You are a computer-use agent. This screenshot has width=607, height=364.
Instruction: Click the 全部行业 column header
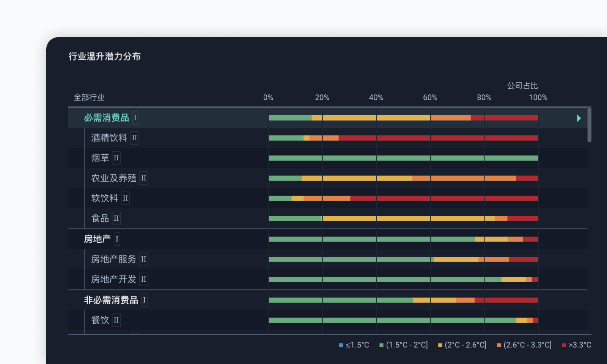click(89, 97)
